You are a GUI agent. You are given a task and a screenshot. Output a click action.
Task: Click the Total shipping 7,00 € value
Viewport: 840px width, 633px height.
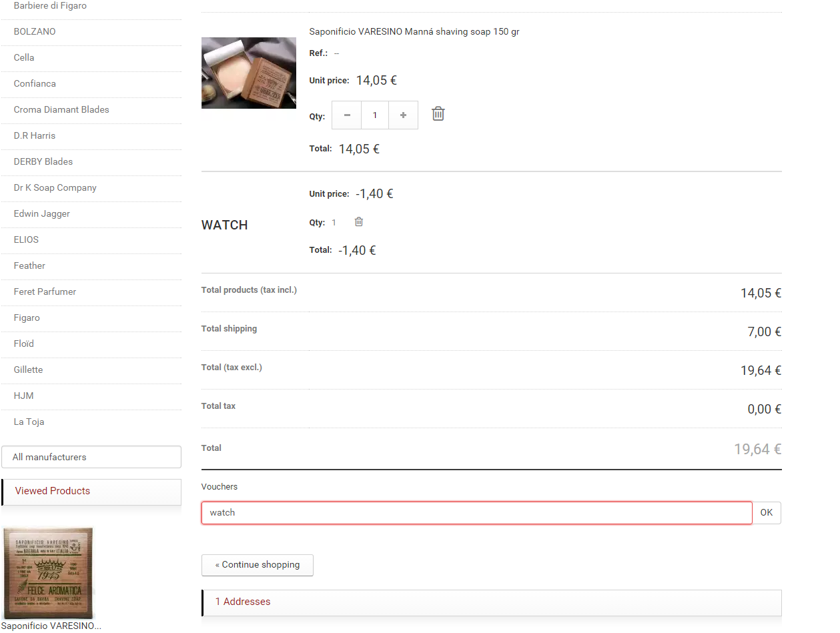tap(765, 332)
